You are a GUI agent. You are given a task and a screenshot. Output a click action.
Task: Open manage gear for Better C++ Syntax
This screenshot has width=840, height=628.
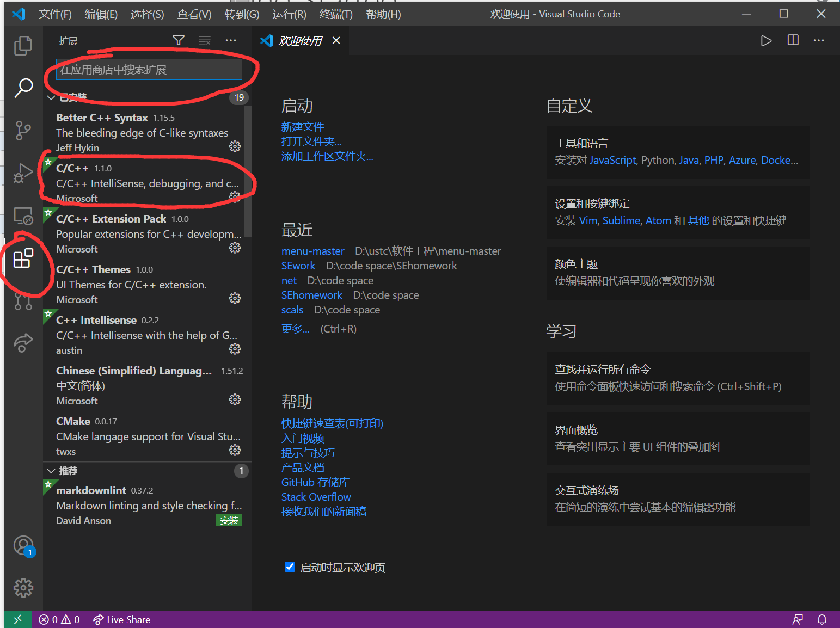coord(235,146)
